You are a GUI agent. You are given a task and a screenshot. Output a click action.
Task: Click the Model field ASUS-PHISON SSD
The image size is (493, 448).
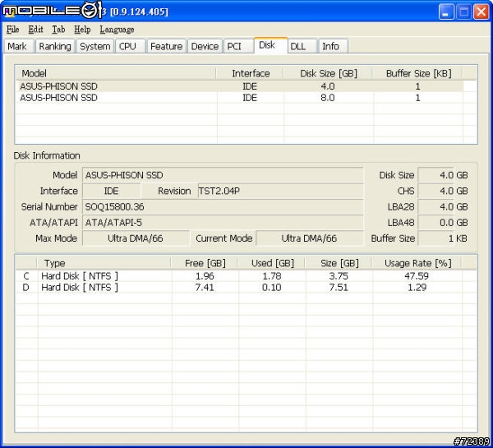223,175
